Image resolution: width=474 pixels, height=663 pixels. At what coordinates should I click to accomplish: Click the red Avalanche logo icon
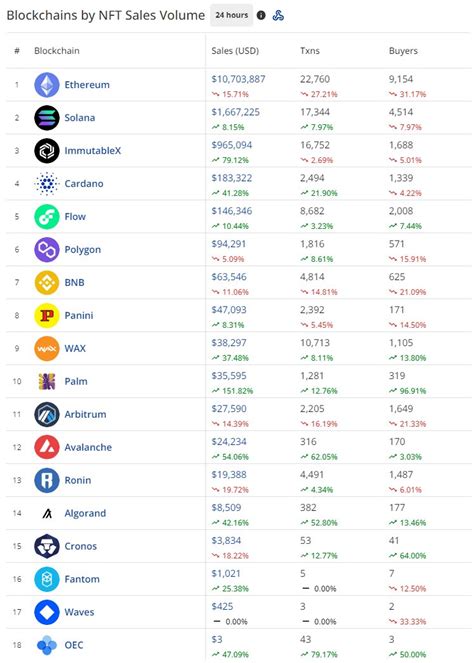(x=47, y=447)
